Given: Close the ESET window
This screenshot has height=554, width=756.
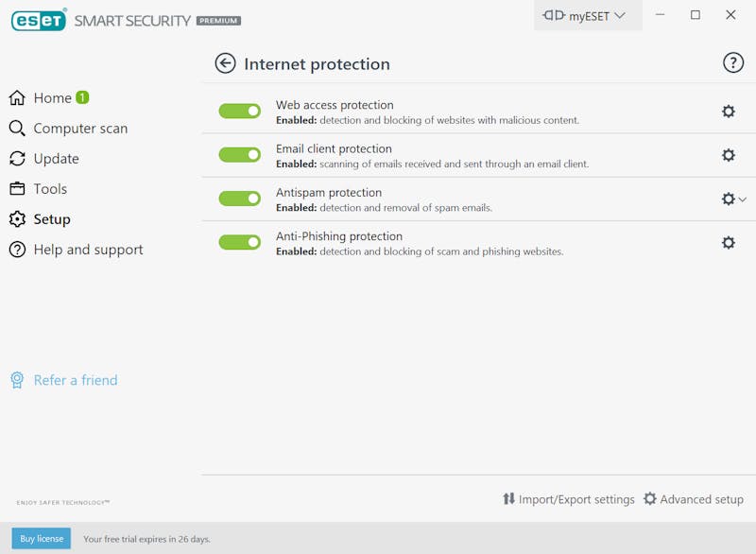Looking at the screenshot, I should pos(730,15).
